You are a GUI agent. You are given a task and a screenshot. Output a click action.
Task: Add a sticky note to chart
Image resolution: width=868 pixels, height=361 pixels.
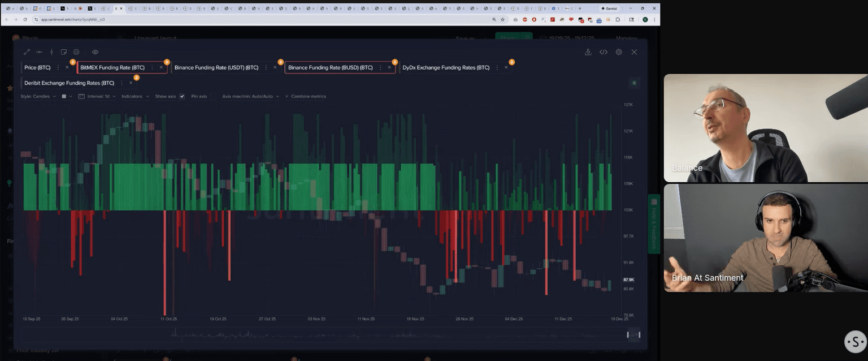(x=64, y=52)
